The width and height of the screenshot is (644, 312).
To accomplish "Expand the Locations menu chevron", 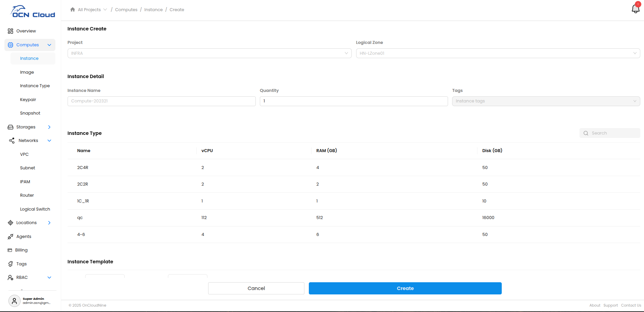I will 49,223.
